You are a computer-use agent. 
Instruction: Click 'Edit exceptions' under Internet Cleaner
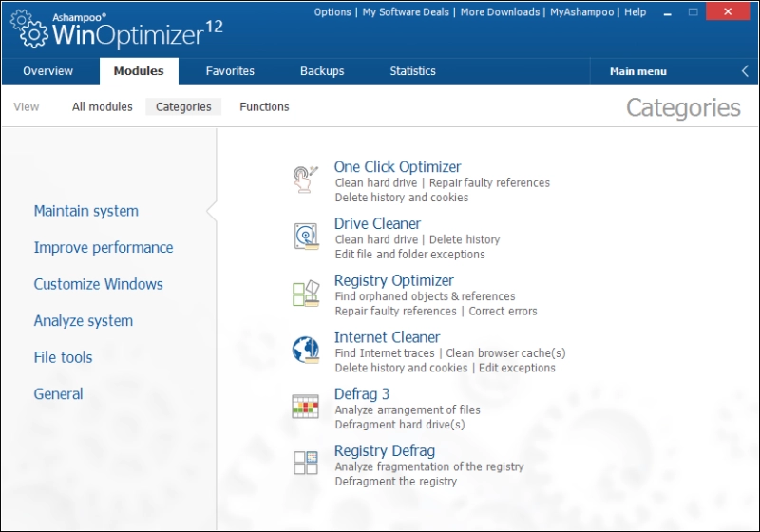pos(517,368)
